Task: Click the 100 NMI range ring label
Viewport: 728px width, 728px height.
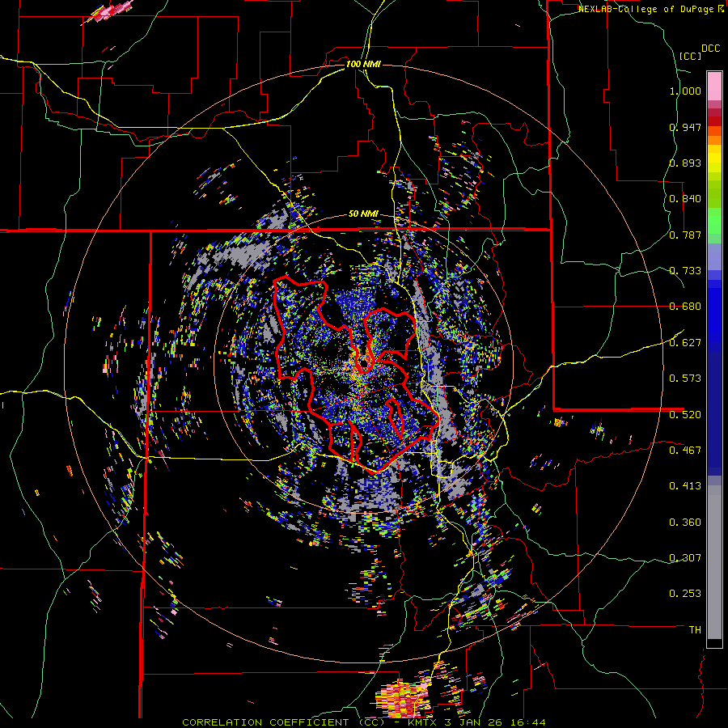Action: pos(363,64)
